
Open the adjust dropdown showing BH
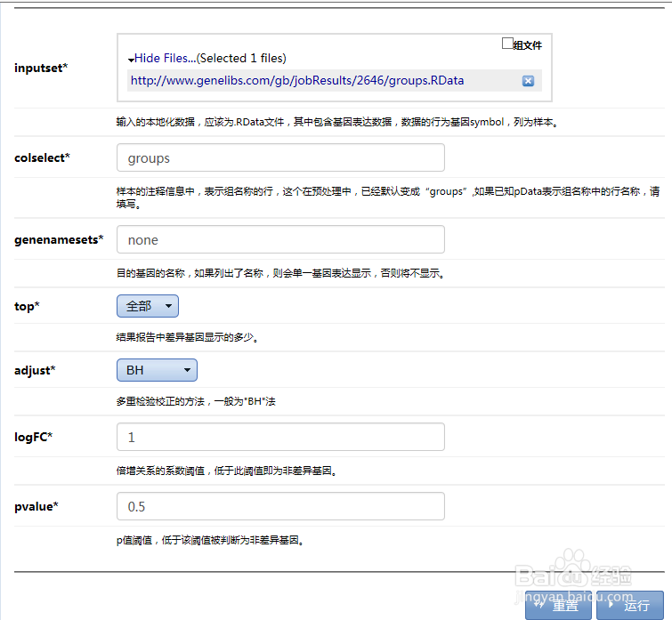pos(157,370)
